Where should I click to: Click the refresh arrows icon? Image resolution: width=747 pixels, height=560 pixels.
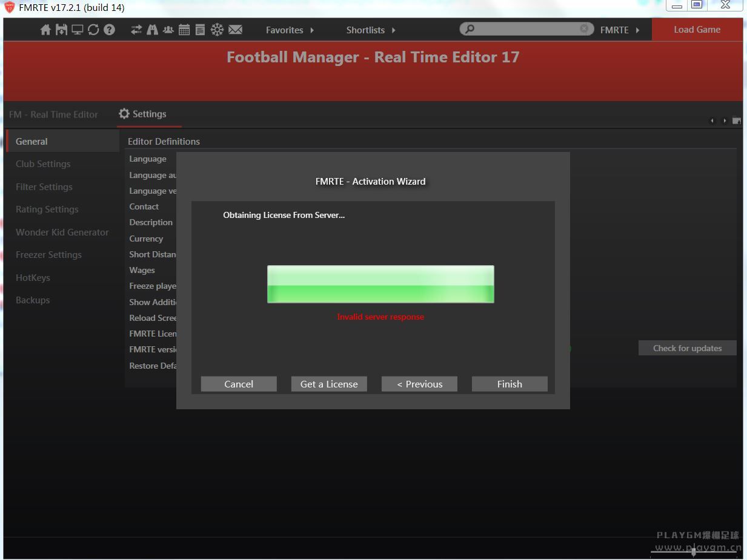click(x=93, y=30)
